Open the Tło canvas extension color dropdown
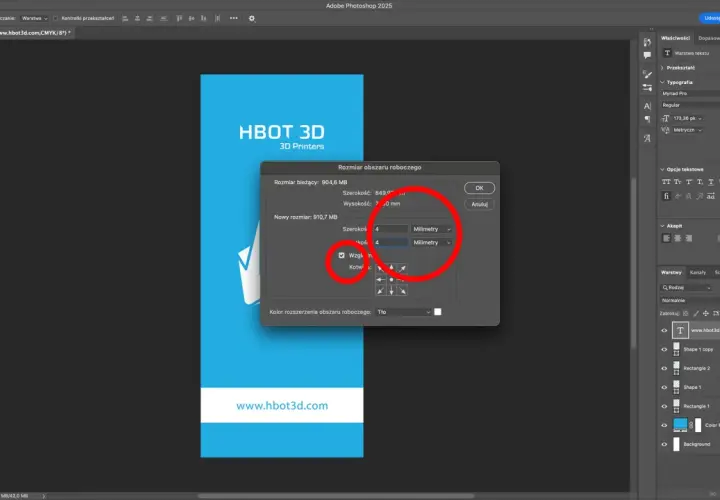 click(x=403, y=312)
